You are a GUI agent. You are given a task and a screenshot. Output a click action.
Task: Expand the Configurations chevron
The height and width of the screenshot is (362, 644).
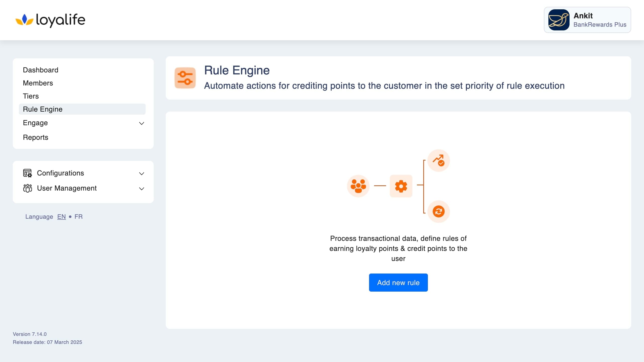click(x=142, y=173)
